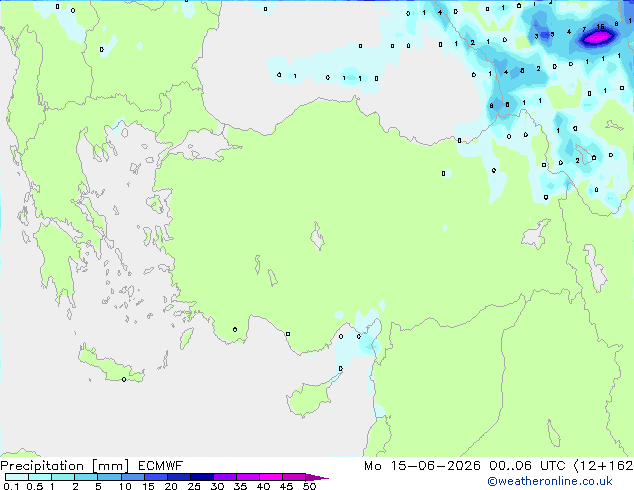The height and width of the screenshot is (490, 634).
Task: Click the over-50 arrow tip of legend
Action: click(x=317, y=477)
